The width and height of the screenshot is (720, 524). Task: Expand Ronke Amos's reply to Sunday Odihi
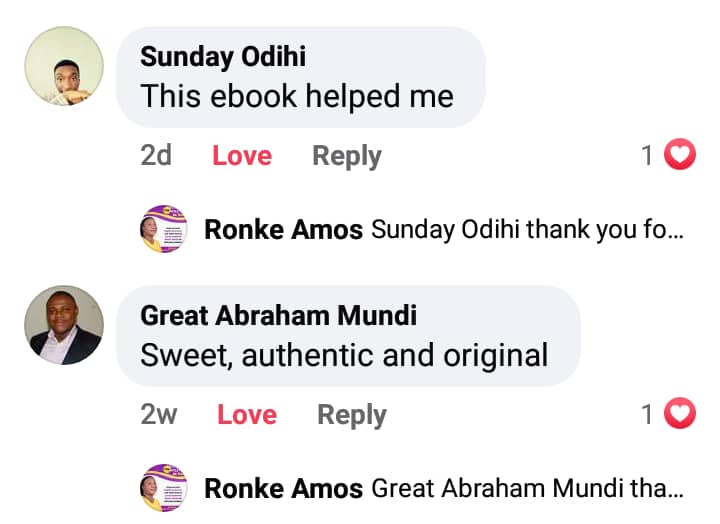527,230
